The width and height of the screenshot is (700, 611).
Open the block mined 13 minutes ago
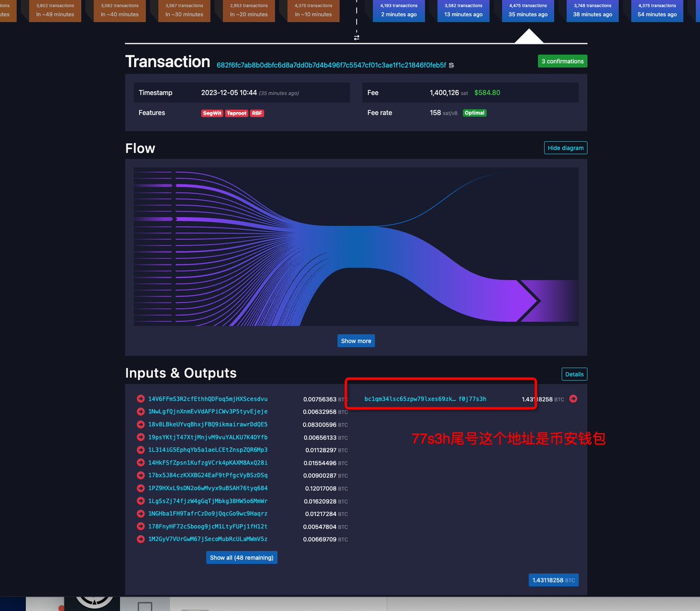click(464, 11)
